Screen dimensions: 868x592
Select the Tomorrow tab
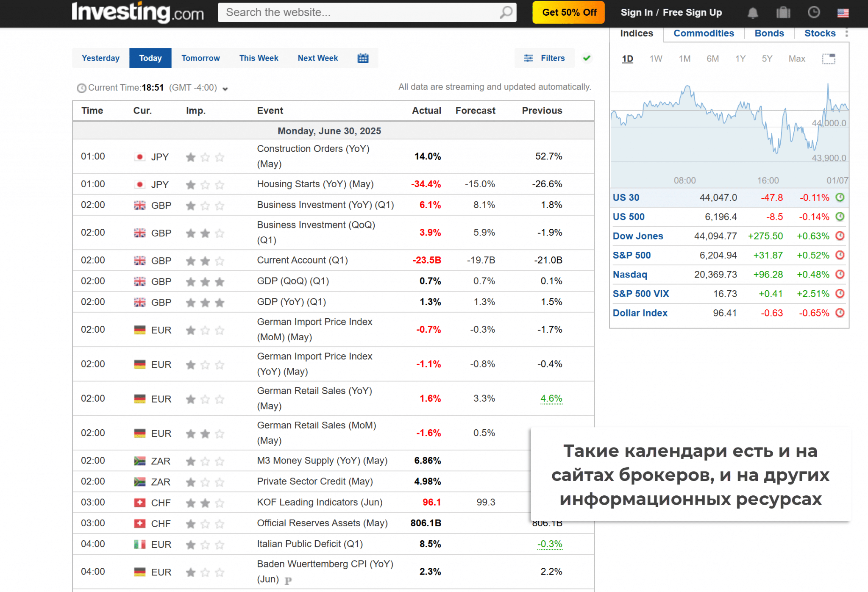pyautogui.click(x=200, y=58)
